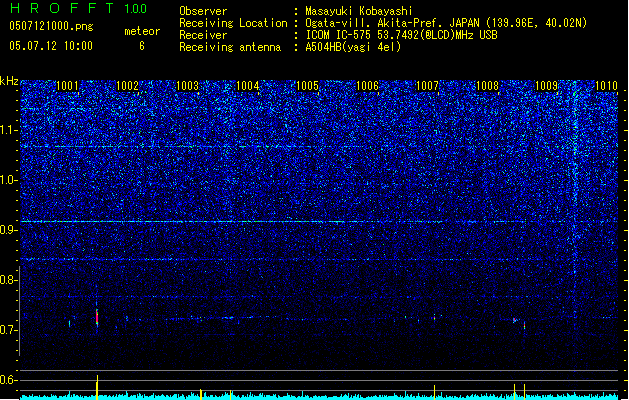Click the 1.1 frequency axis label
The width and height of the screenshot is (629, 400).
(x=9, y=130)
